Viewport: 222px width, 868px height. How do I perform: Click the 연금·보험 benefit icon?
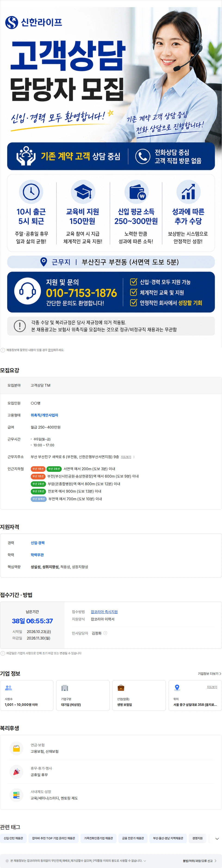[16, 748]
